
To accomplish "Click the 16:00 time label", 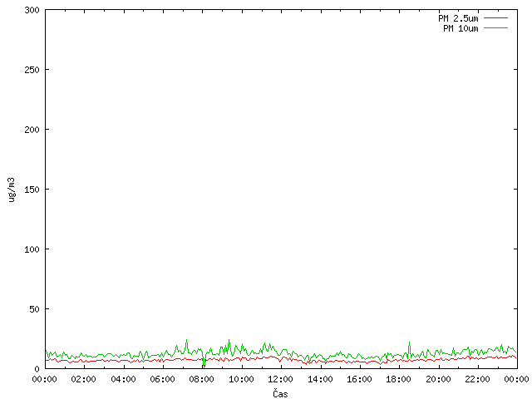I will (x=359, y=379).
